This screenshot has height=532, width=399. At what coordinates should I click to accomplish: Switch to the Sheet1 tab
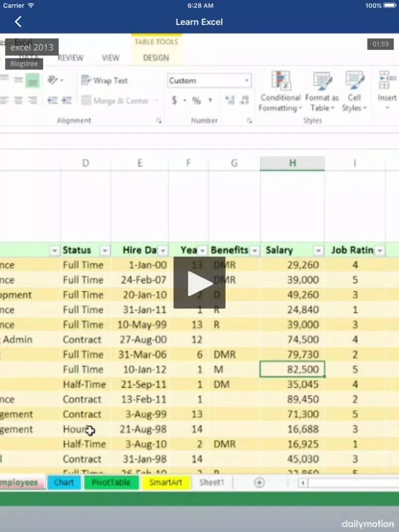pos(212,483)
